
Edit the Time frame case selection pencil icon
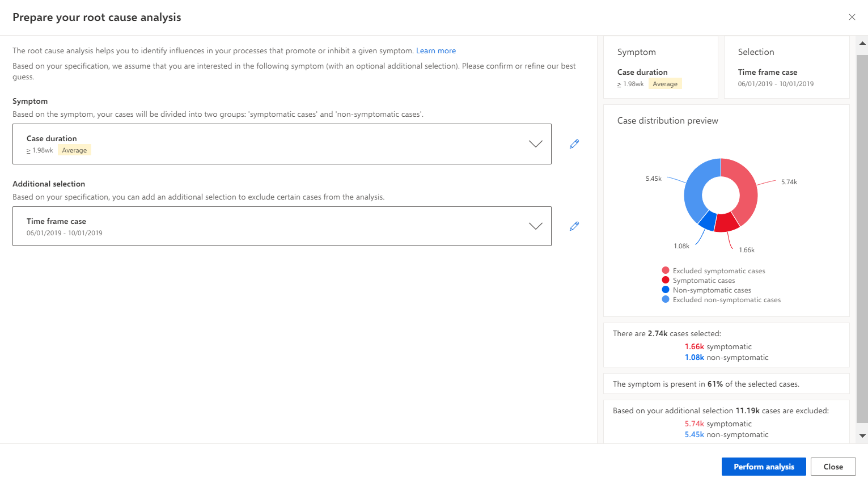point(574,226)
